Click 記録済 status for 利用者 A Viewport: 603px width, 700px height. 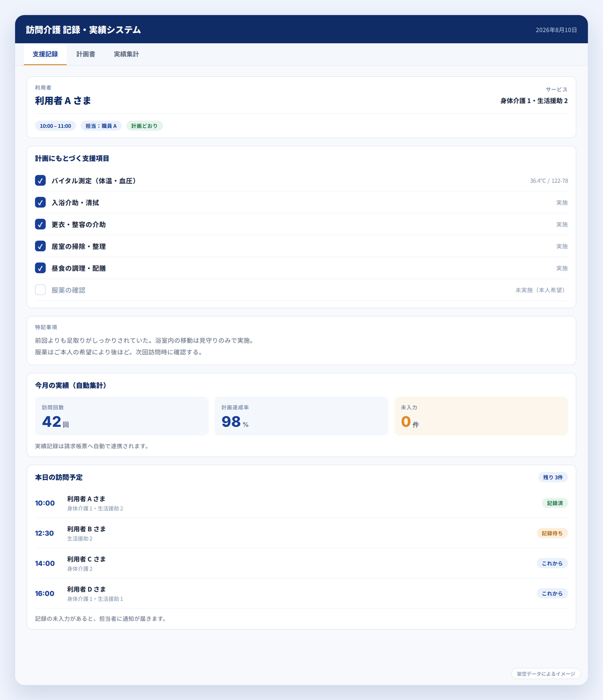click(555, 503)
